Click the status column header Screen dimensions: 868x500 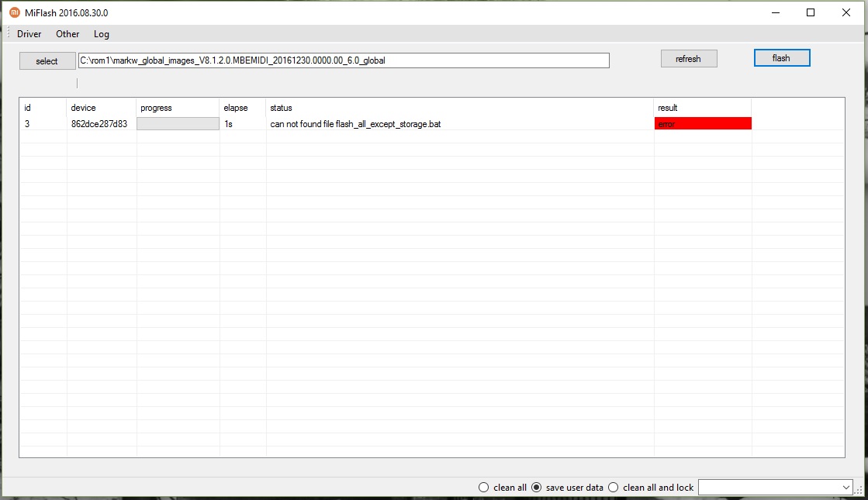[x=460, y=108]
